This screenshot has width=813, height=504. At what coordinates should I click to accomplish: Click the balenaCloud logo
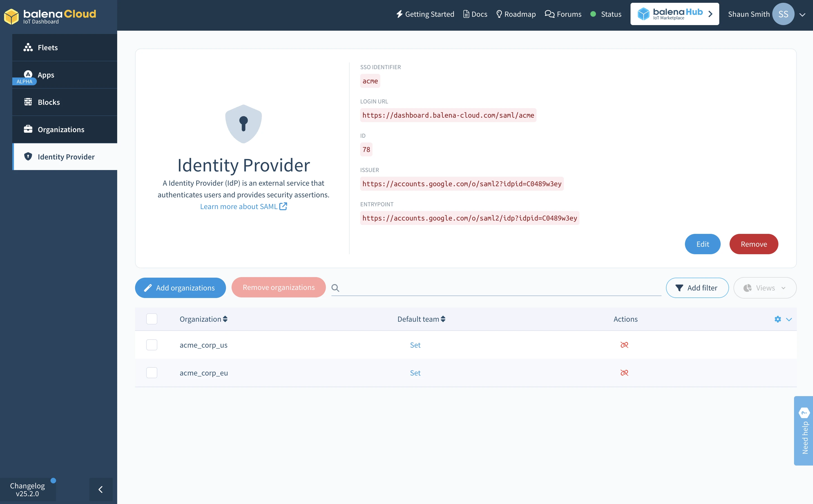(x=49, y=15)
